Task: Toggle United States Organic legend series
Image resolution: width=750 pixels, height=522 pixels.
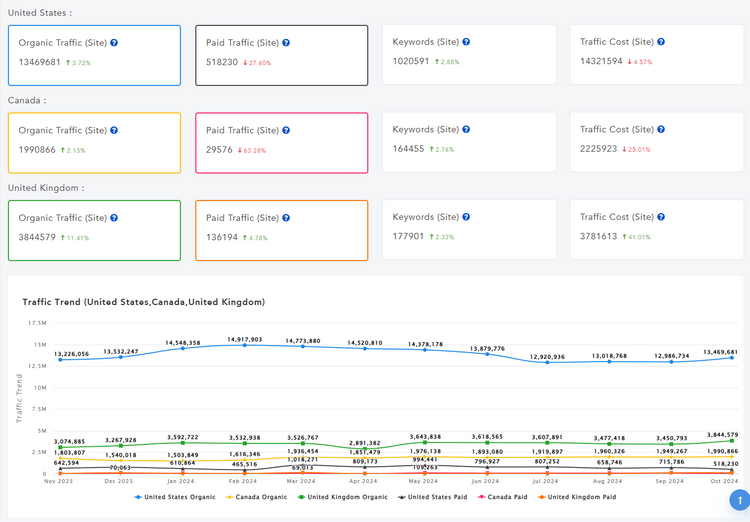Action: (x=175, y=497)
